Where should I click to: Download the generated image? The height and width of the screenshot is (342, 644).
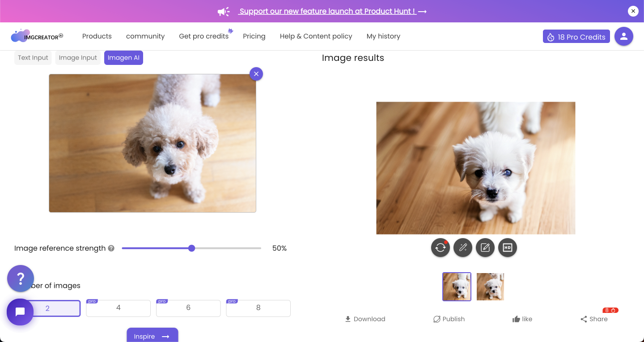pos(365,319)
